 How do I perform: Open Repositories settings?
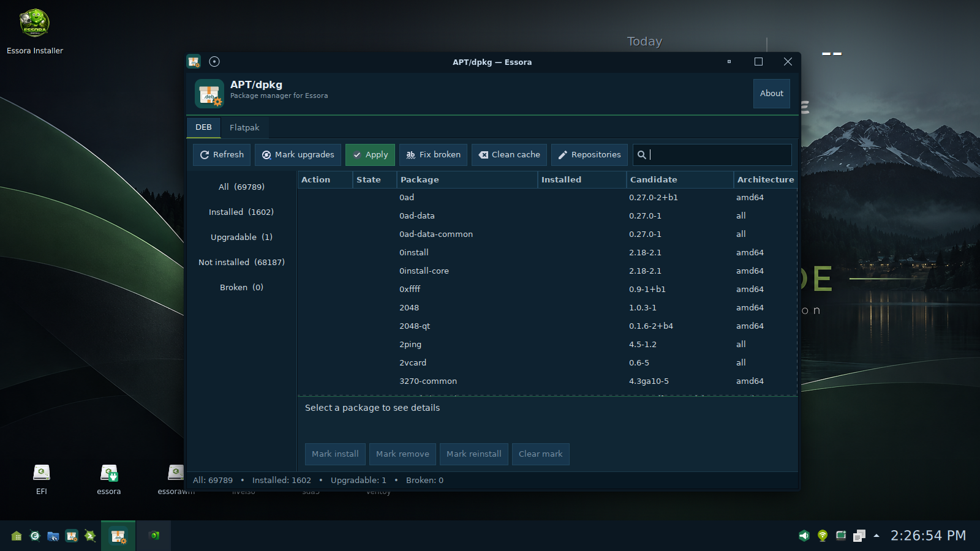pos(589,155)
